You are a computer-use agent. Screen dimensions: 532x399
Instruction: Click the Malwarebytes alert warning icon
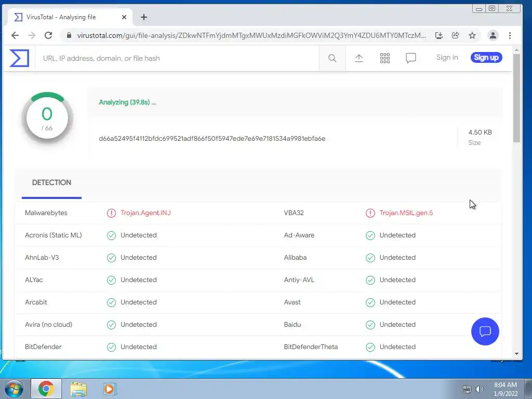[x=111, y=213]
